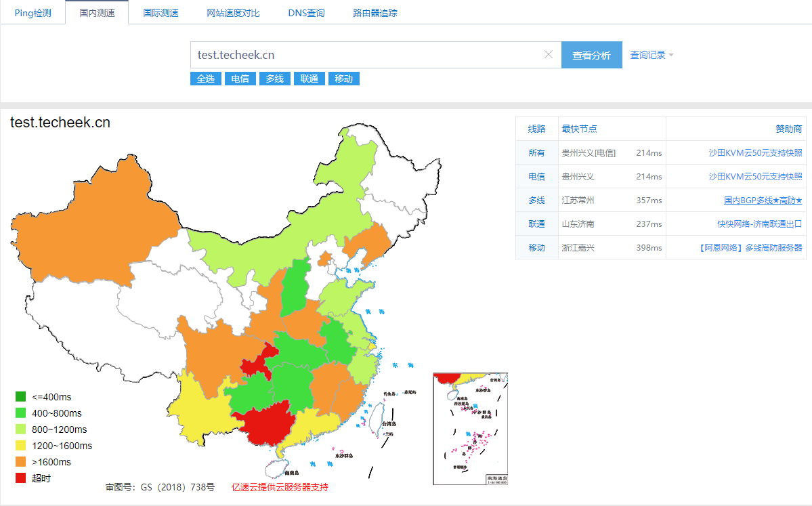Screen dimensions: 812x506
Task: Click the red 超时 legend swatch
Action: pyautogui.click(x=21, y=478)
